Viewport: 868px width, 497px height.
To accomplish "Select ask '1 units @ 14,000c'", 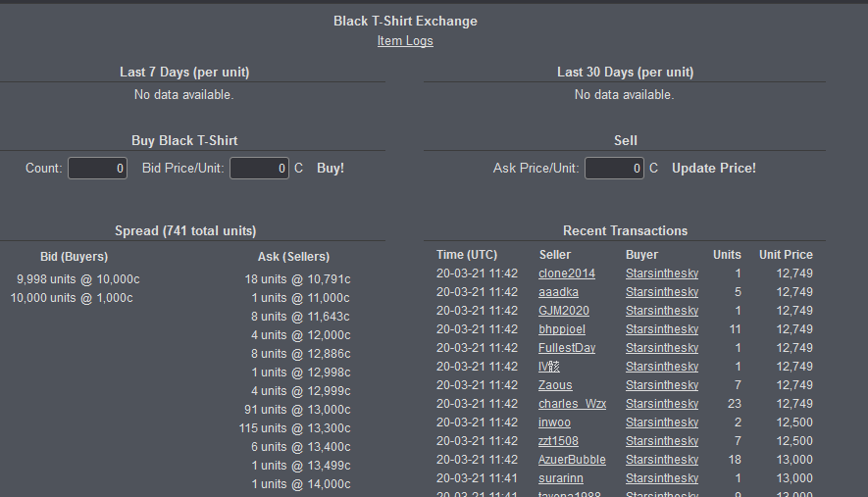I will point(300,484).
